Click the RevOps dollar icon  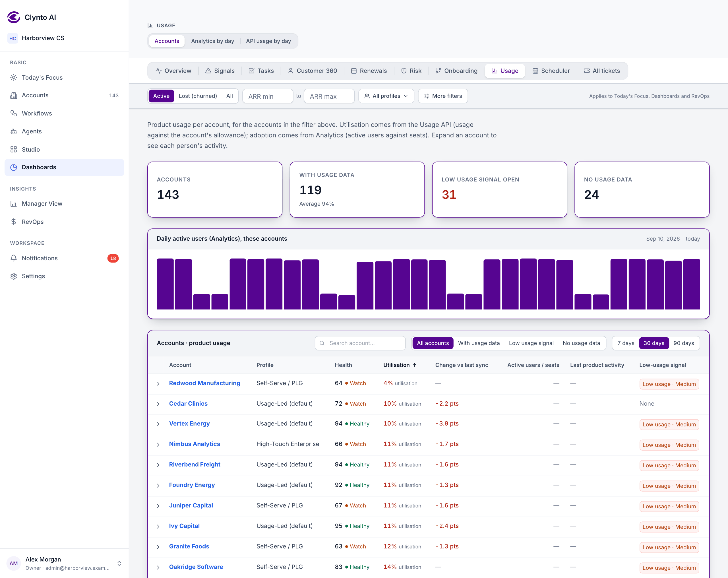[x=13, y=222]
